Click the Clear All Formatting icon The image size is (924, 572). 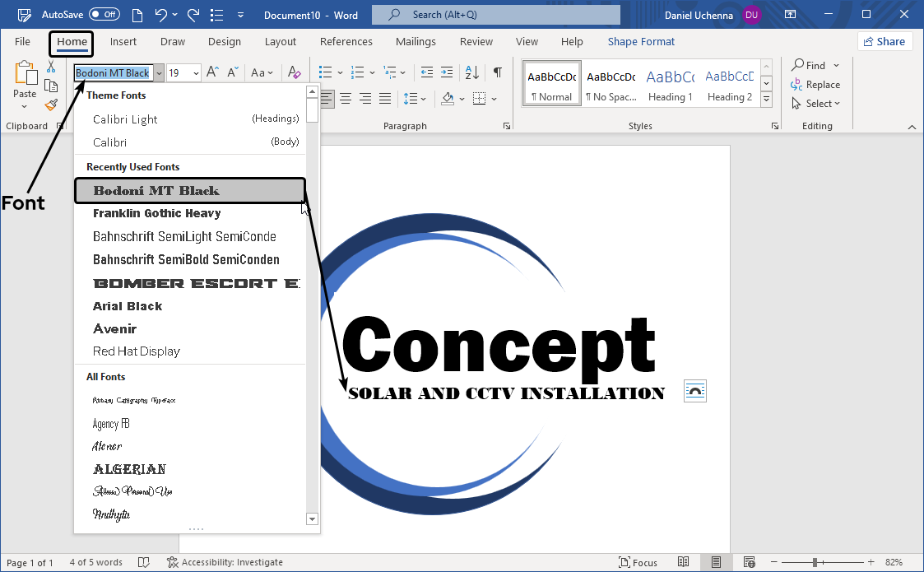295,72
